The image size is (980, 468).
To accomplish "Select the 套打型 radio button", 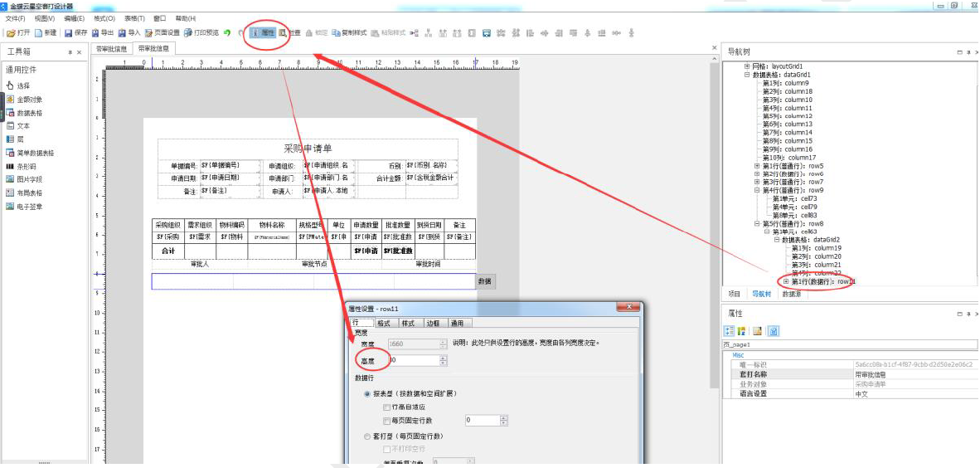I will (367, 436).
